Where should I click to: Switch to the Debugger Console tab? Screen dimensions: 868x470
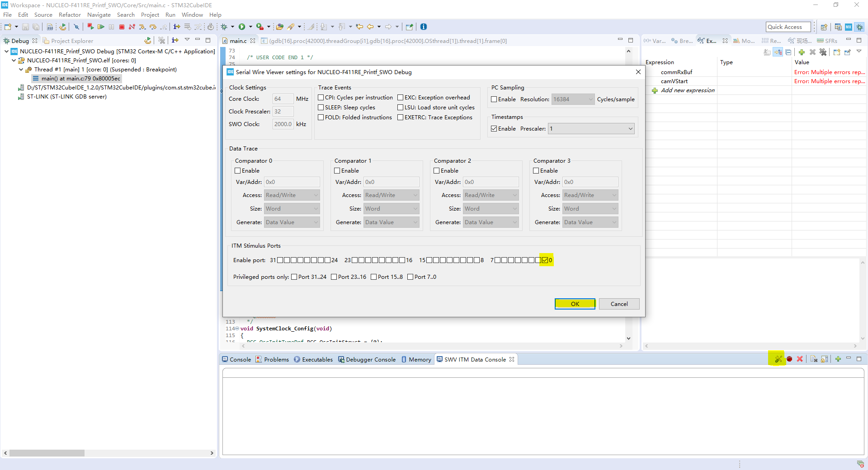coord(367,360)
